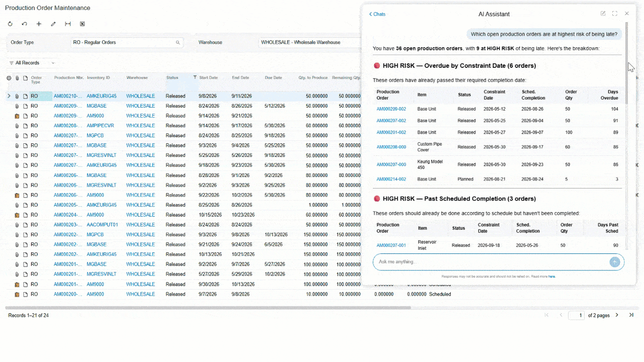Open the grid column configuration gear
This screenshot has width=644, height=362.
point(9,78)
